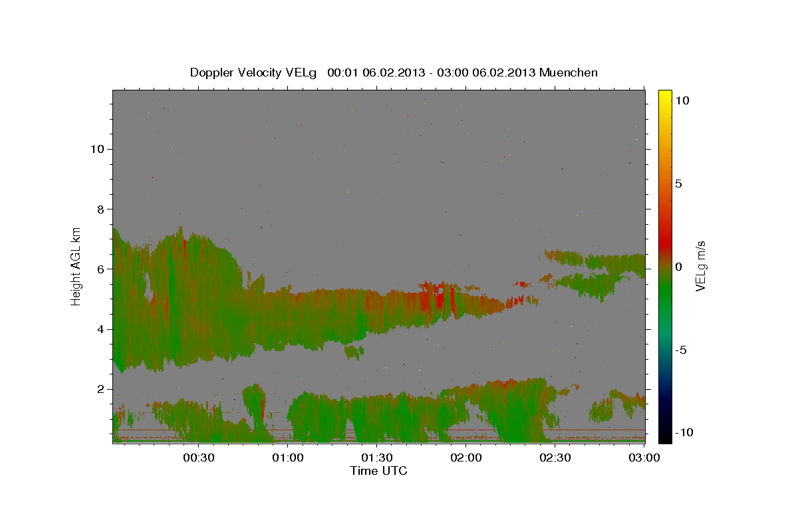The width and height of the screenshot is (798, 532).
Task: Select the 01:30 time tick label
Action: pyautogui.click(x=378, y=458)
